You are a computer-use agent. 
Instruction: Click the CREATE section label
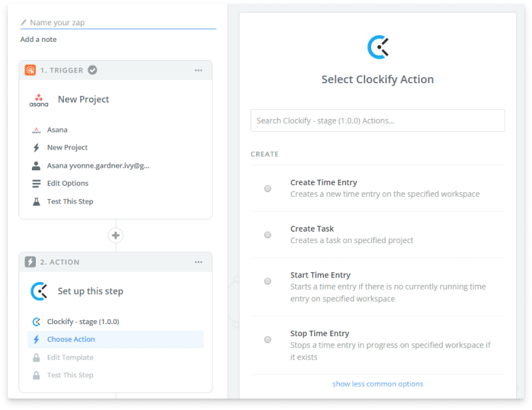265,154
